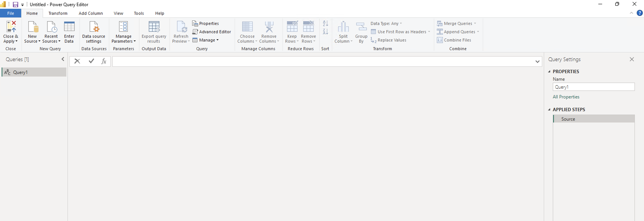
Task: Click the Keep Rows icon
Action: click(x=292, y=26)
